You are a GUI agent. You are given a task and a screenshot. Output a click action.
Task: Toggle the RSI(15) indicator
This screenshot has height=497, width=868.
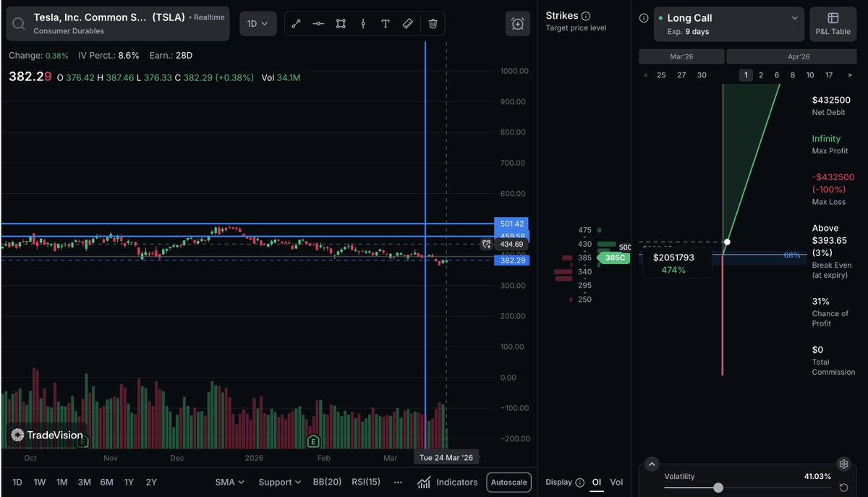tap(366, 483)
